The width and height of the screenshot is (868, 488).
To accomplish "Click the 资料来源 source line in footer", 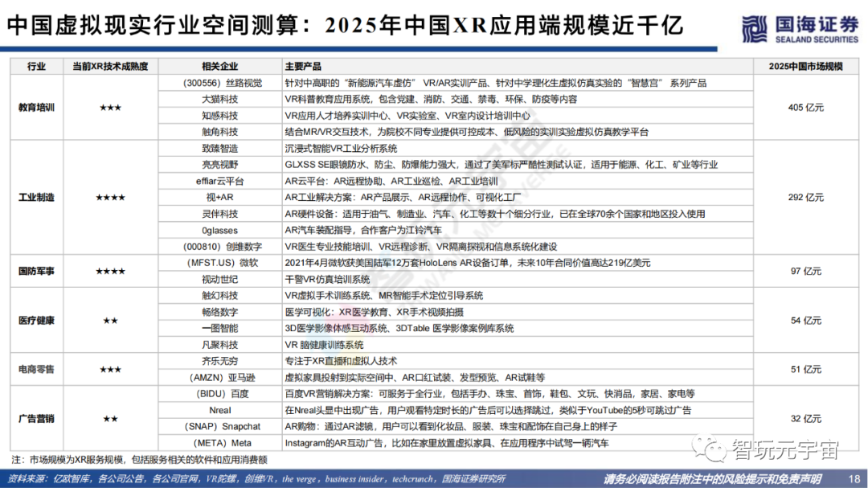I will (x=258, y=478).
